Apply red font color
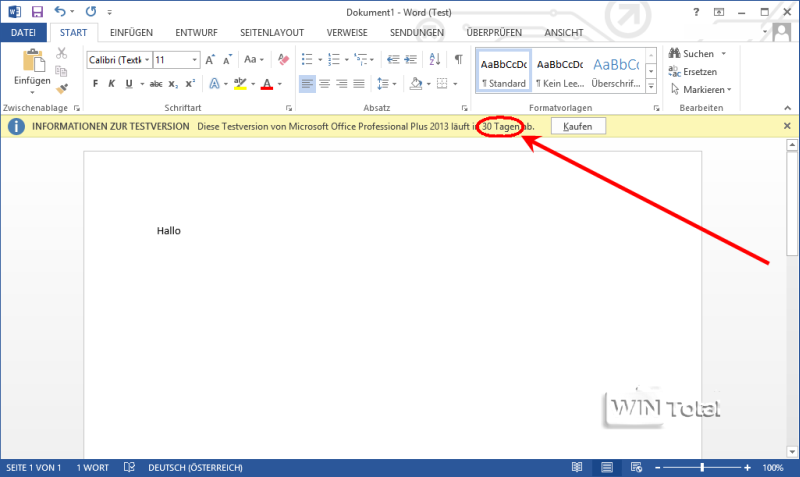The height and width of the screenshot is (477, 800). [x=266, y=84]
